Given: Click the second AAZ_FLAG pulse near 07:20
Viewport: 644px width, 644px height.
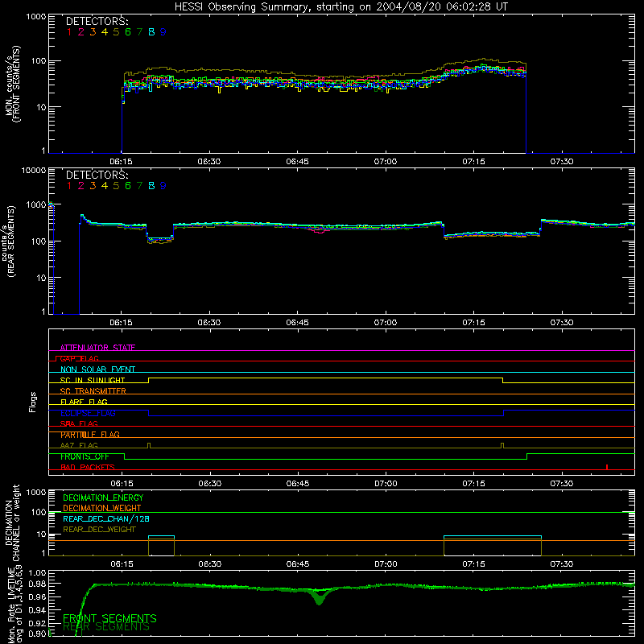Looking at the screenshot, I should 502,446.
